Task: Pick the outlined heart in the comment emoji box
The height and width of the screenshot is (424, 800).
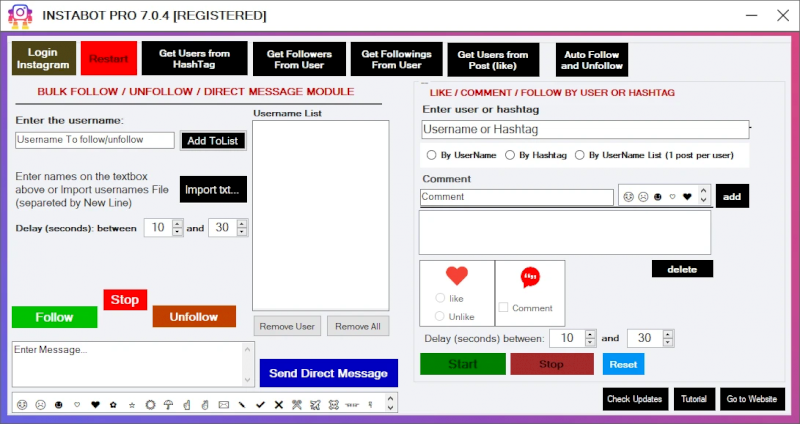Action: [x=672, y=196]
